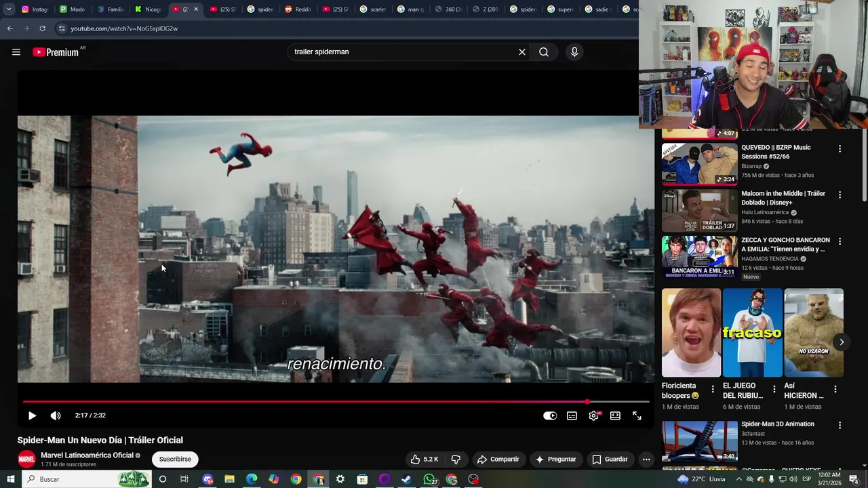Image resolution: width=868 pixels, height=488 pixels.
Task: Open options for ZECCA Y GONCHO video
Action: tap(840, 241)
